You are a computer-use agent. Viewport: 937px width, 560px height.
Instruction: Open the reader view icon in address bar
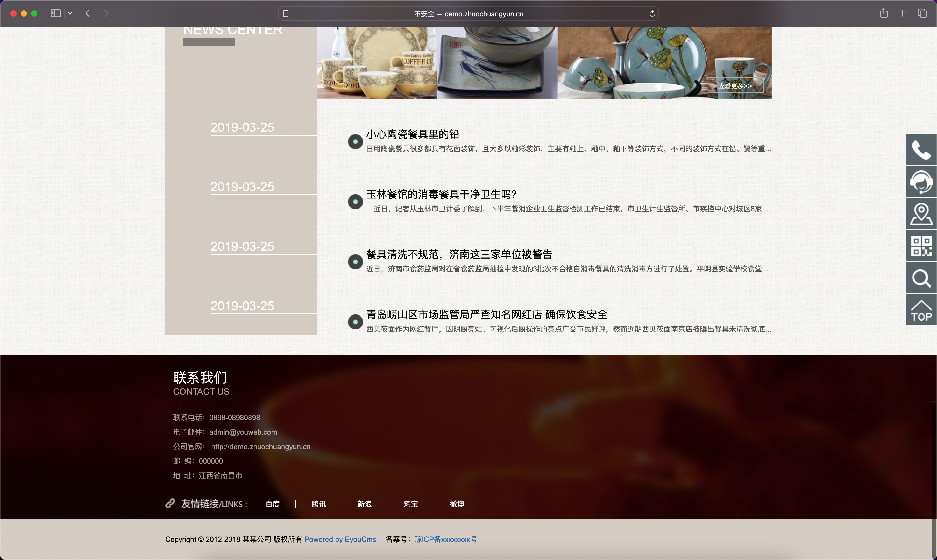click(x=286, y=13)
